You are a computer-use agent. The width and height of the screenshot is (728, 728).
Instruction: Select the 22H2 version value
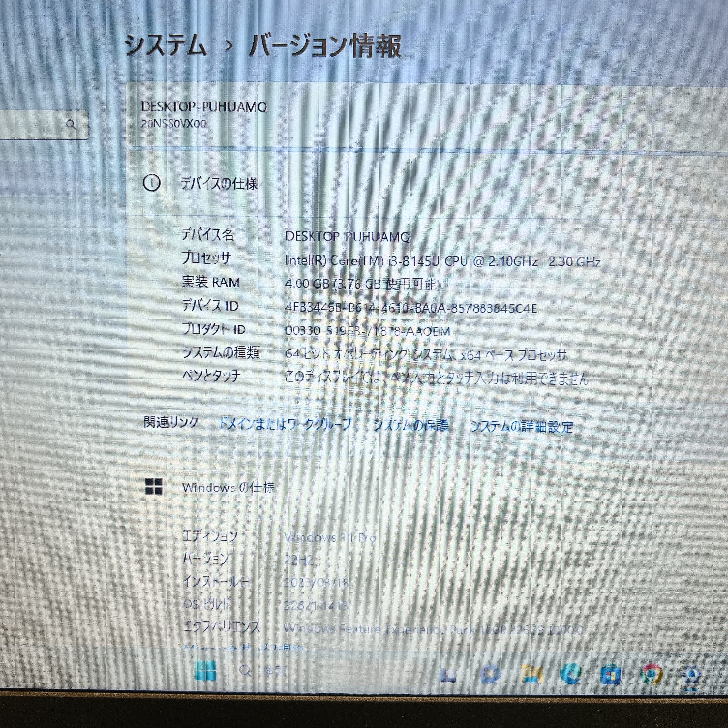coord(298,560)
